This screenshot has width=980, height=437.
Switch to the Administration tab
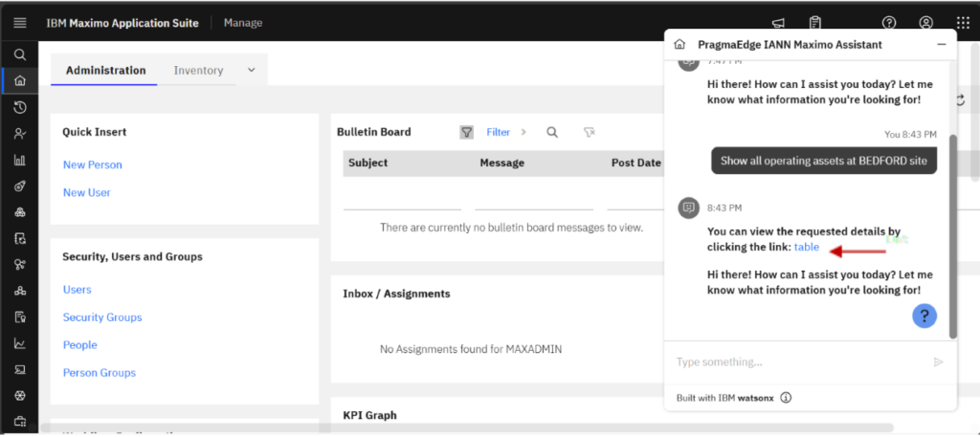(x=105, y=71)
